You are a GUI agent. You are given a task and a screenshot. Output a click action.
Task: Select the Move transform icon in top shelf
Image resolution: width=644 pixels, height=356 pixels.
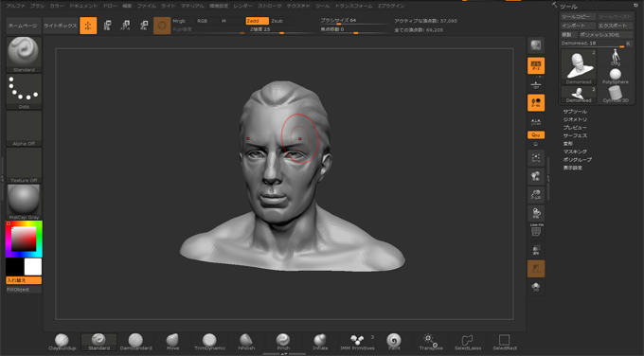[107, 26]
